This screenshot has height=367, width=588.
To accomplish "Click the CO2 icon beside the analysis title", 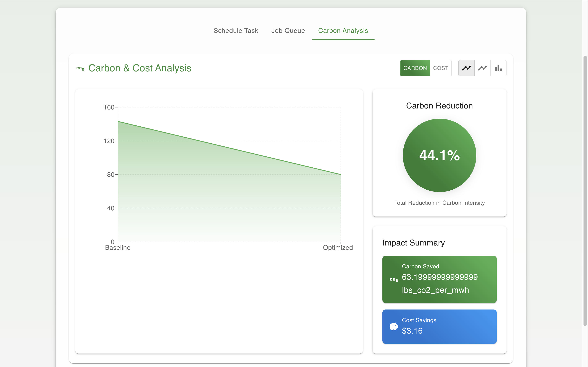I will (x=80, y=69).
